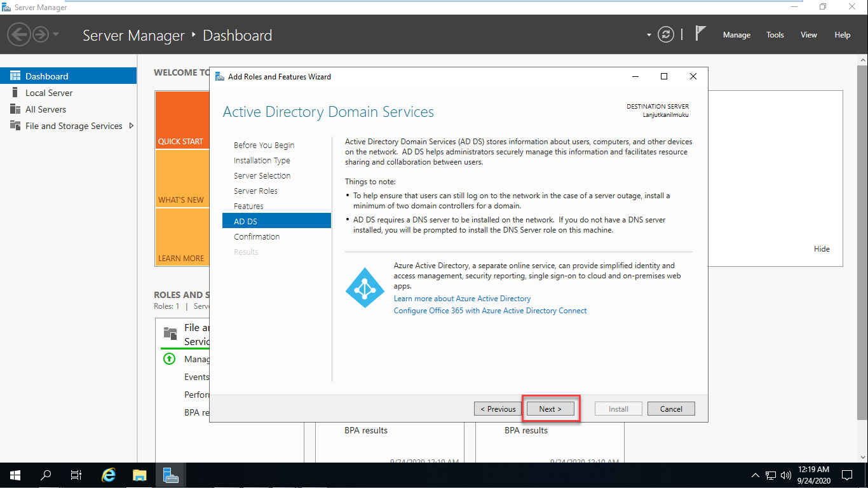868x488 pixels.
Task: Click the Azure Active Directory diamond icon
Action: (x=365, y=287)
